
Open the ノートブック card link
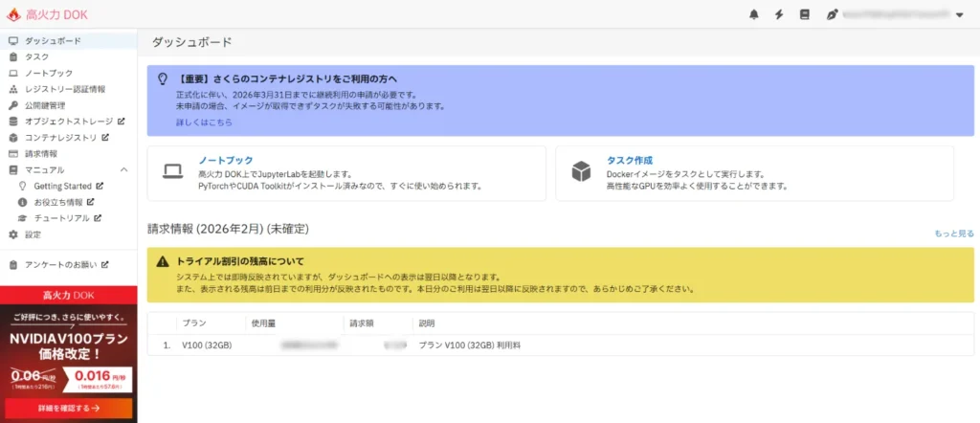(226, 161)
